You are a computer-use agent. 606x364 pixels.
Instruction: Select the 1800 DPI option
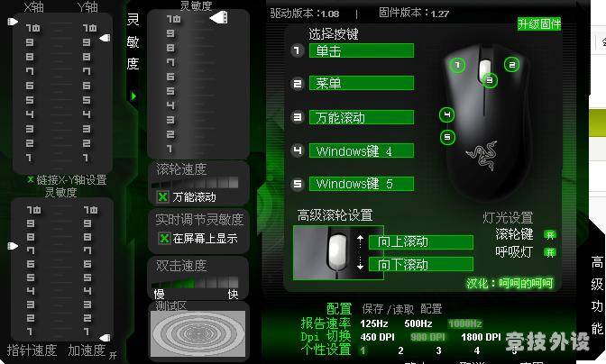point(481,337)
